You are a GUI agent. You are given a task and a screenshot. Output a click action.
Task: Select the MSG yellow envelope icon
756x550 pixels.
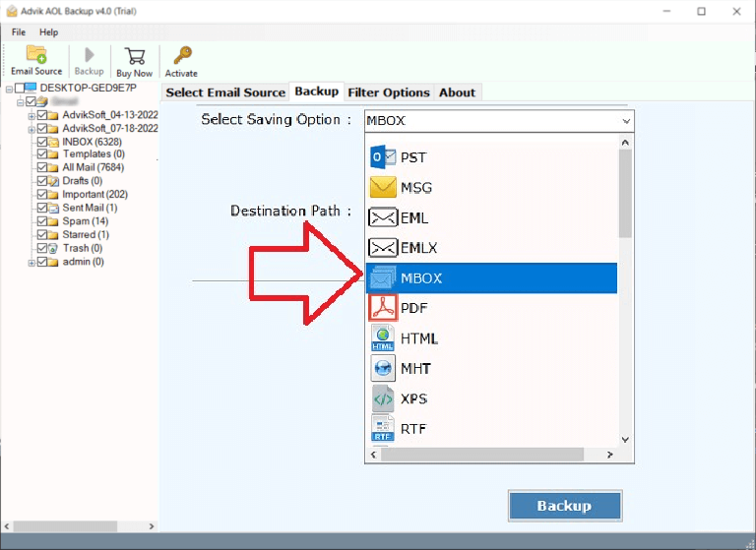pyautogui.click(x=383, y=188)
